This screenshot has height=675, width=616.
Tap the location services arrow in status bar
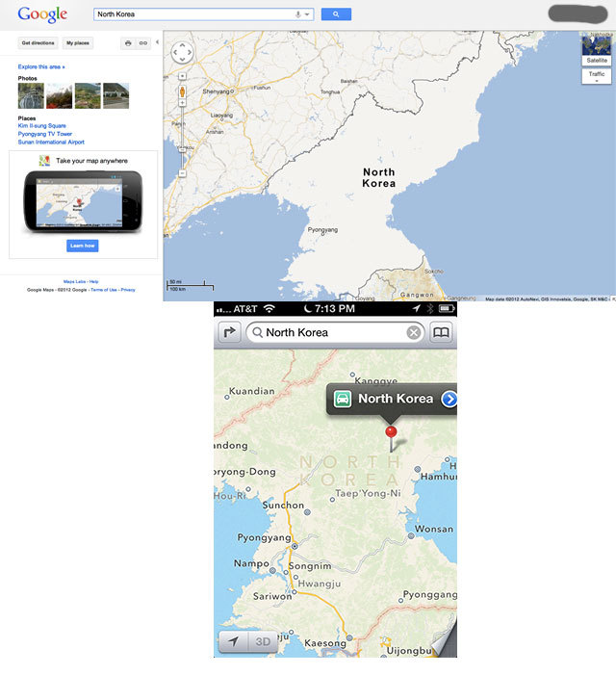[x=416, y=309]
